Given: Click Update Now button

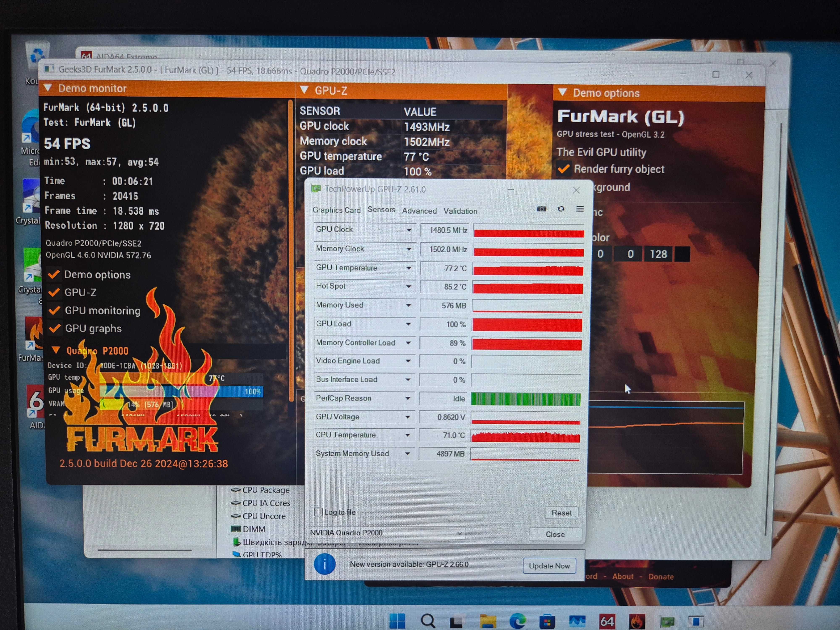Looking at the screenshot, I should [x=549, y=566].
